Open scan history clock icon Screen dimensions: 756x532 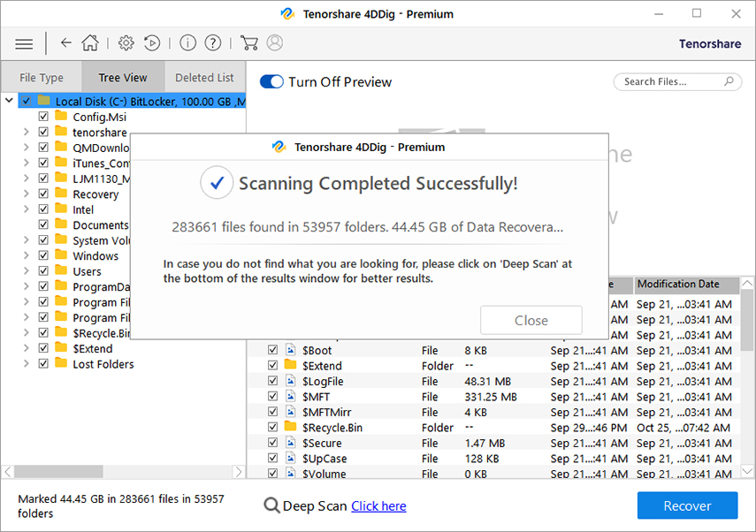point(152,43)
